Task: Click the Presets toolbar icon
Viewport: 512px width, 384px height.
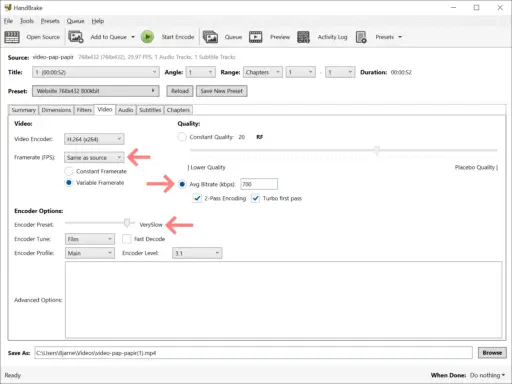Action: pyautogui.click(x=361, y=37)
